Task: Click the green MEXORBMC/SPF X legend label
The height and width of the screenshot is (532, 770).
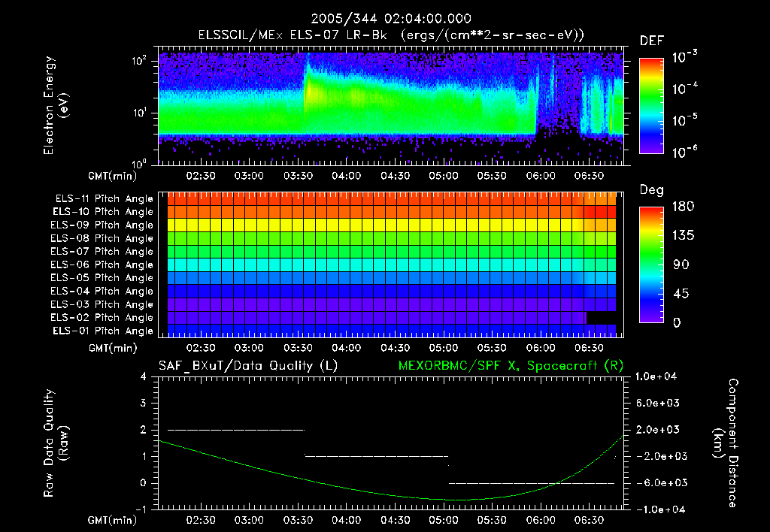Action: point(513,365)
